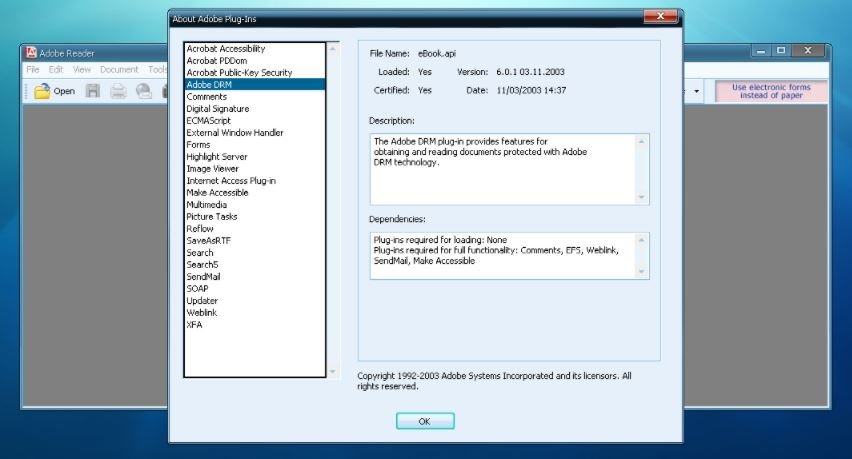Screen dimensions: 852x459
Task: Click the version value 6.0.1 03.11.2003
Action: 530,72
